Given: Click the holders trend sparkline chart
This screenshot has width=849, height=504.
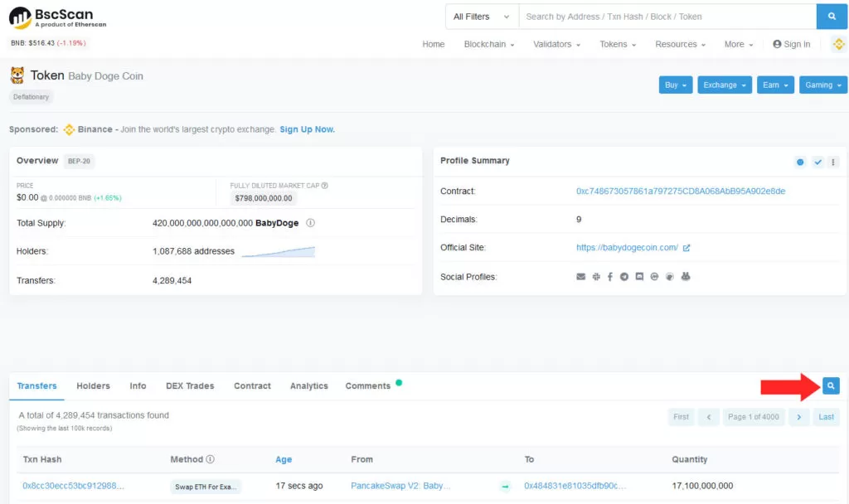Looking at the screenshot, I should (279, 252).
